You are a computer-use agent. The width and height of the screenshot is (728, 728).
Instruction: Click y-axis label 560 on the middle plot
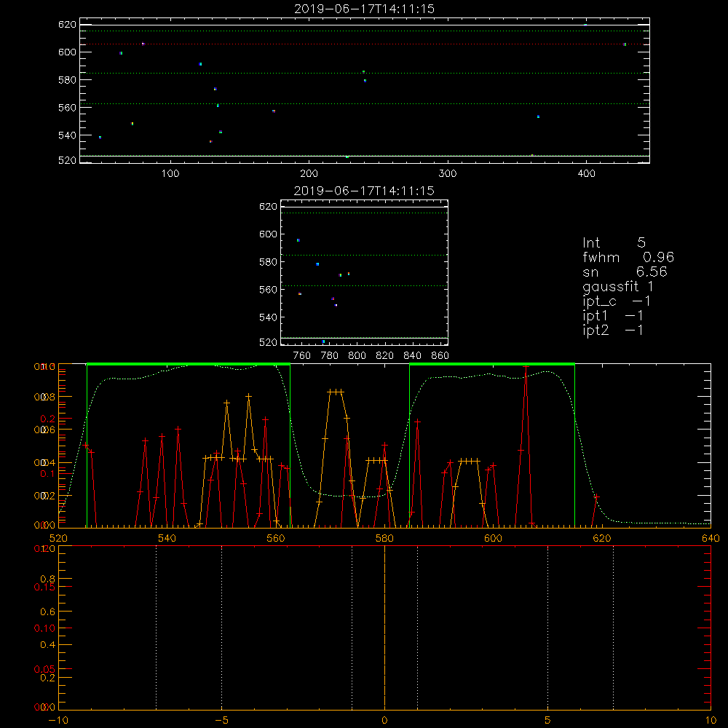269,289
